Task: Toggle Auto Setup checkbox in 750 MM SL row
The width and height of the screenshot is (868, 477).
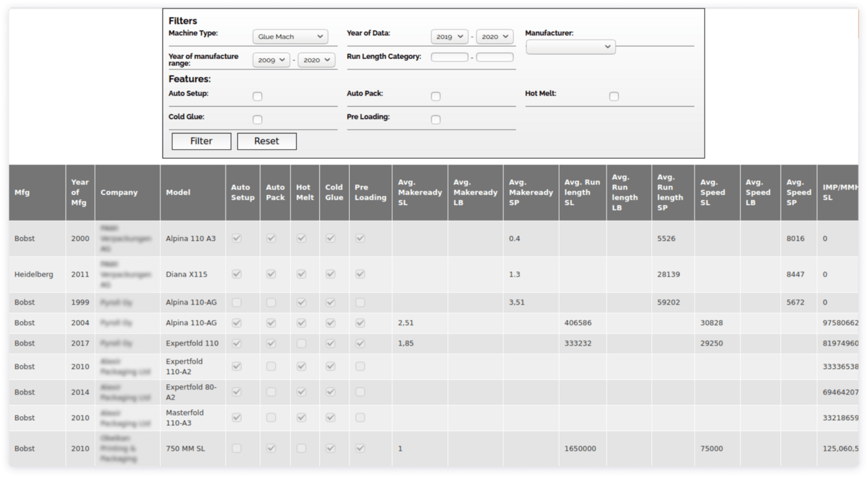Action: 236,448
